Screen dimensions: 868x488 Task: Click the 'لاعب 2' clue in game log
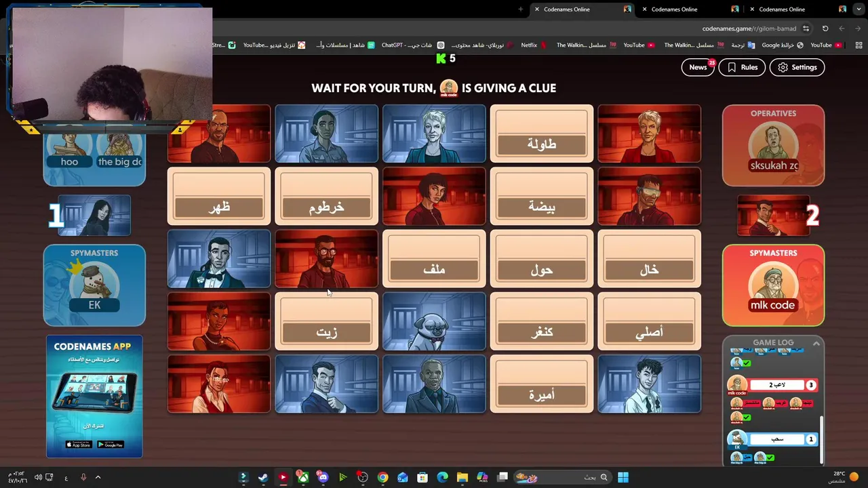pyautogui.click(x=777, y=385)
